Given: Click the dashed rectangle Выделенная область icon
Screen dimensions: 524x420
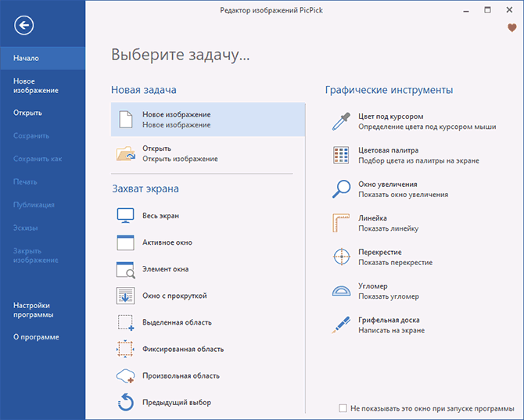Looking at the screenshot, I should tap(126, 323).
